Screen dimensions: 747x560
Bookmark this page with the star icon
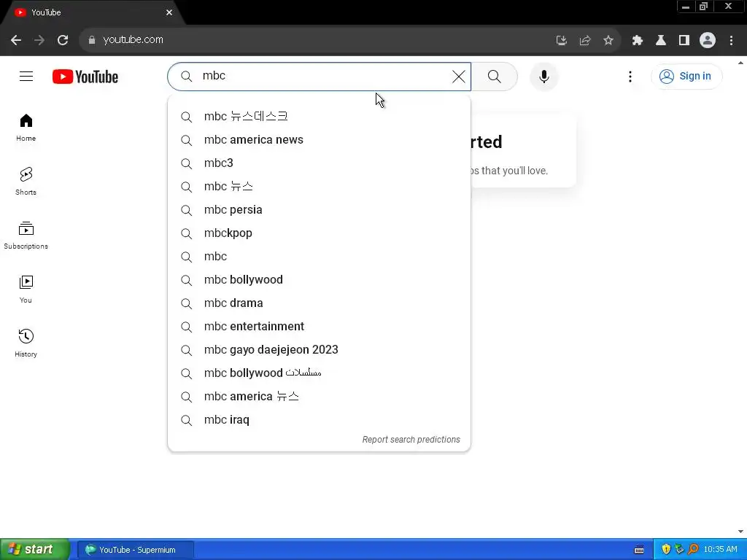click(x=608, y=40)
